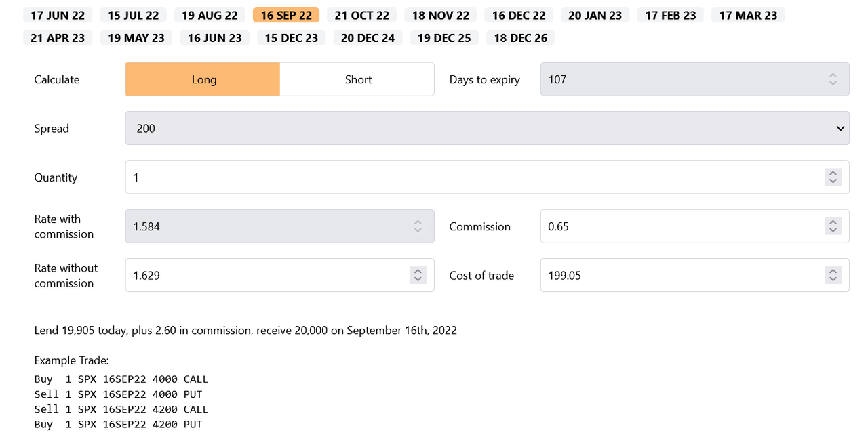Choose the 21 OCT 22 expiry
This screenshot has height=439, width=868.
pos(362,15)
